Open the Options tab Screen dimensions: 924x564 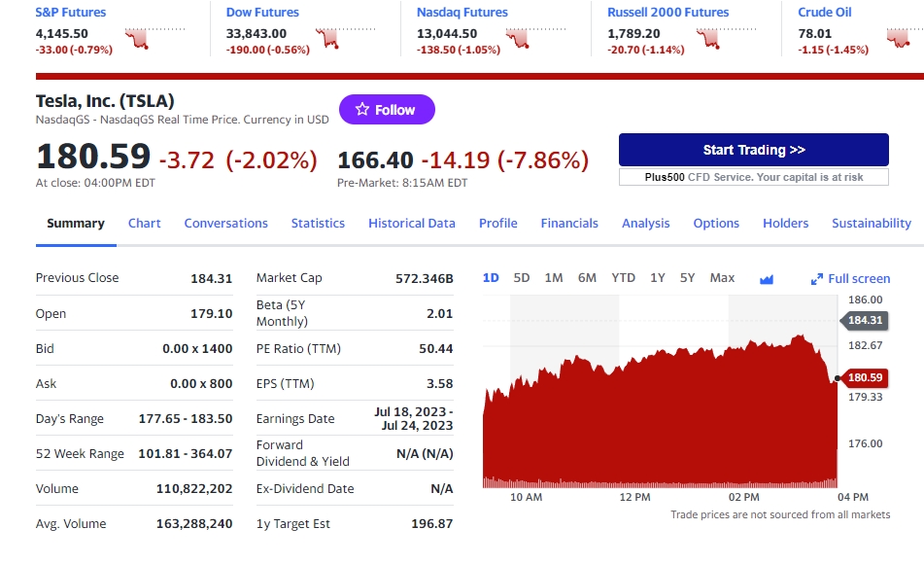point(716,224)
